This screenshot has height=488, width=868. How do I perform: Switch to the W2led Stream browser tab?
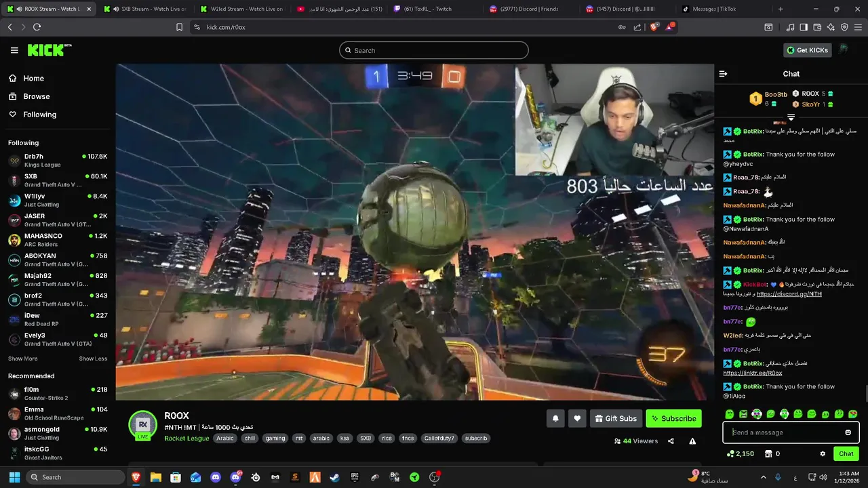click(243, 9)
